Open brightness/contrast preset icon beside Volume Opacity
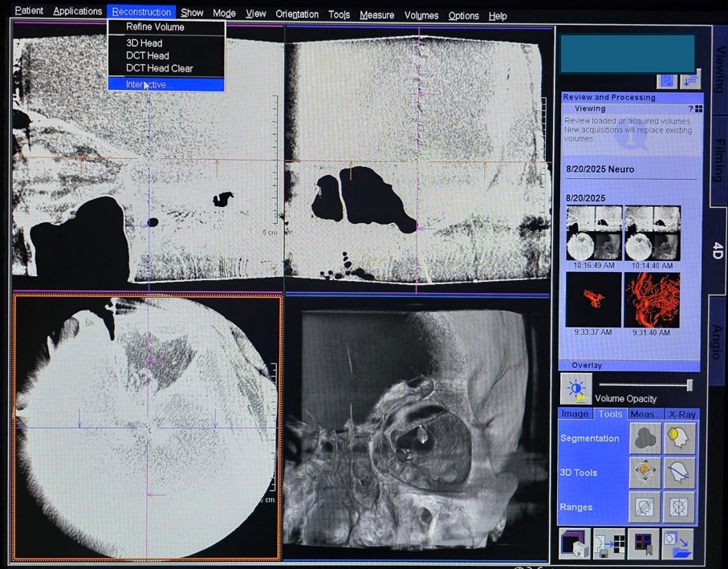Image resolution: width=728 pixels, height=569 pixels. click(x=575, y=389)
